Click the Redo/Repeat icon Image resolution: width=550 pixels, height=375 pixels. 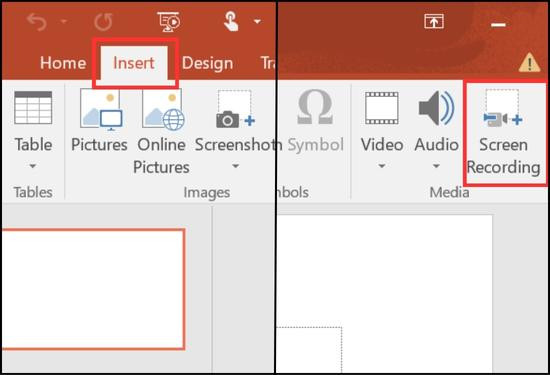103,22
